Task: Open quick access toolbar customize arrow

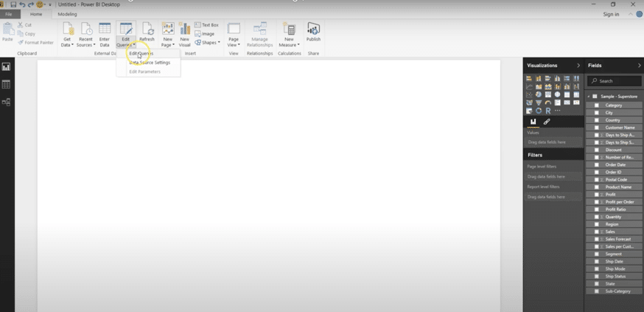Action: 49,5
